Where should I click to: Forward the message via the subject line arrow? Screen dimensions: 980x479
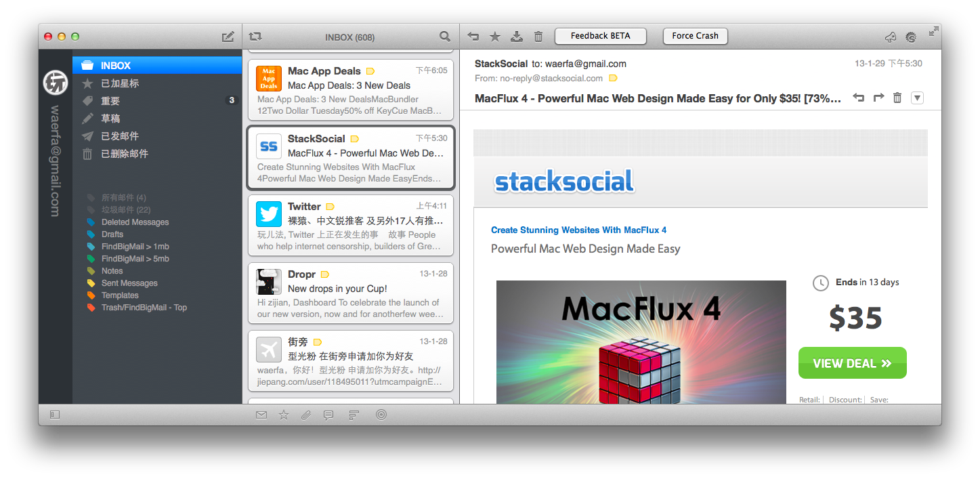coord(878,98)
